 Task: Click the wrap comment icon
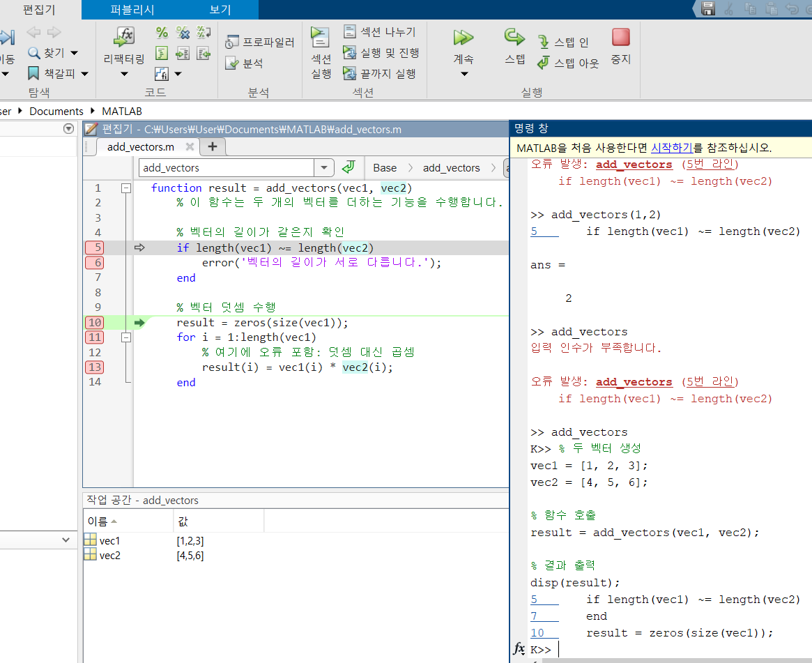coord(204,33)
